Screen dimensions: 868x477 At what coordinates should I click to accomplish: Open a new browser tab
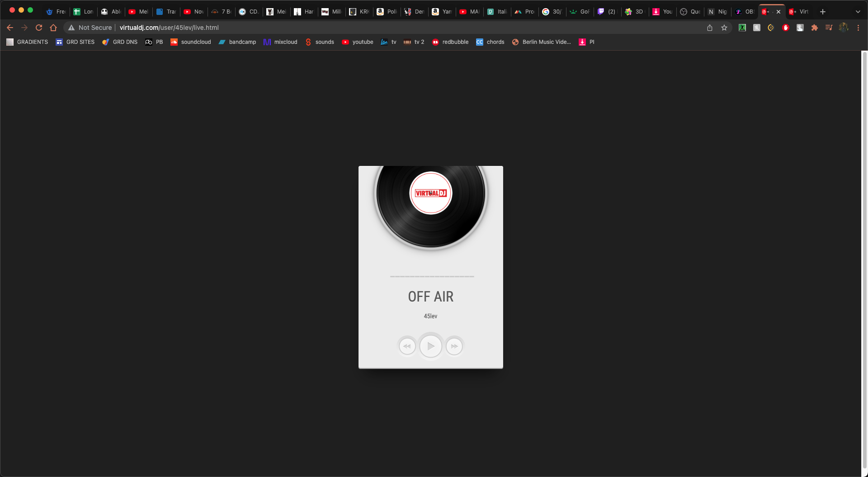point(823,12)
